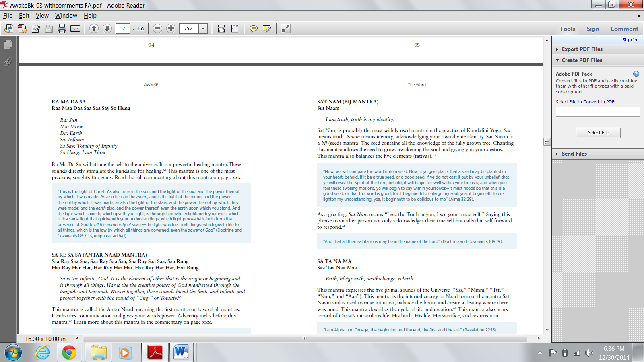Click the Select File button
This screenshot has height=362, width=644.
coord(598,133)
